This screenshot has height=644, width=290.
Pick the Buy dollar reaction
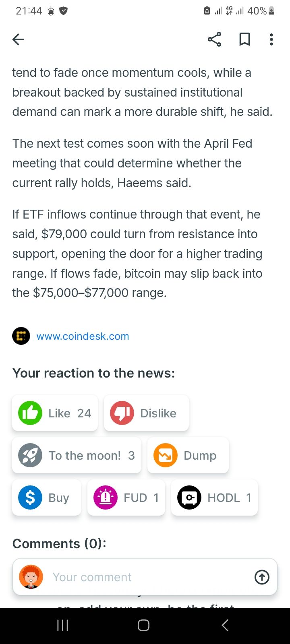click(47, 497)
